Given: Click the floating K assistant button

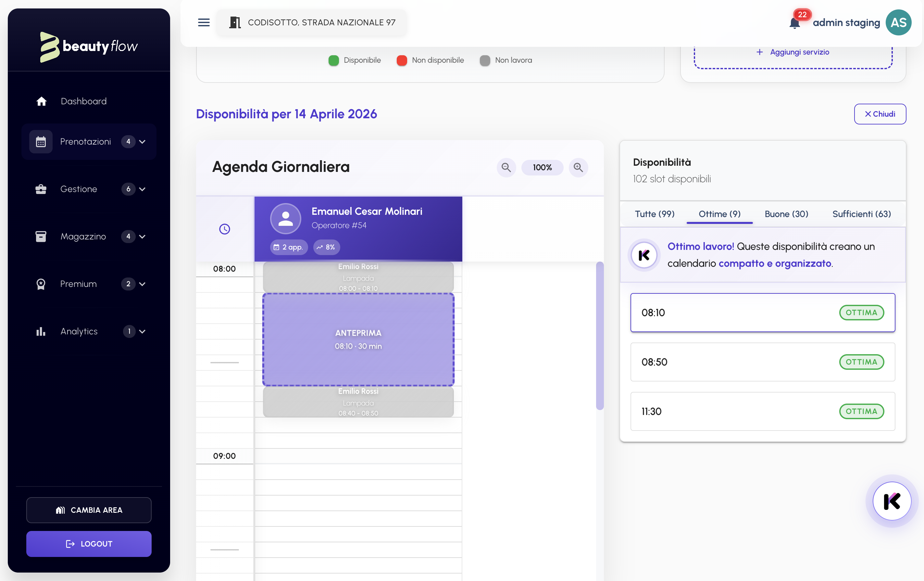Looking at the screenshot, I should point(892,501).
